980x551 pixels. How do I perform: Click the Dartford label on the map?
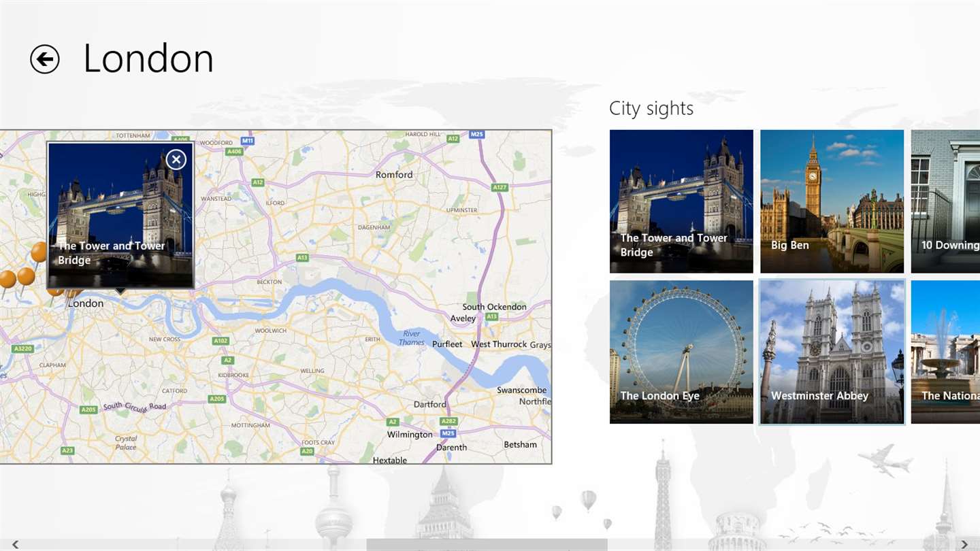[x=430, y=404]
